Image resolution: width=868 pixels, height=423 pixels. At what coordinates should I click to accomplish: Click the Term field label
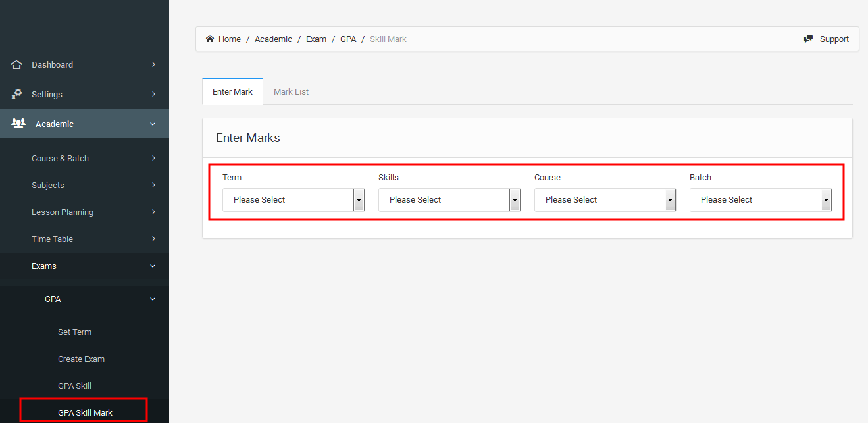point(232,177)
